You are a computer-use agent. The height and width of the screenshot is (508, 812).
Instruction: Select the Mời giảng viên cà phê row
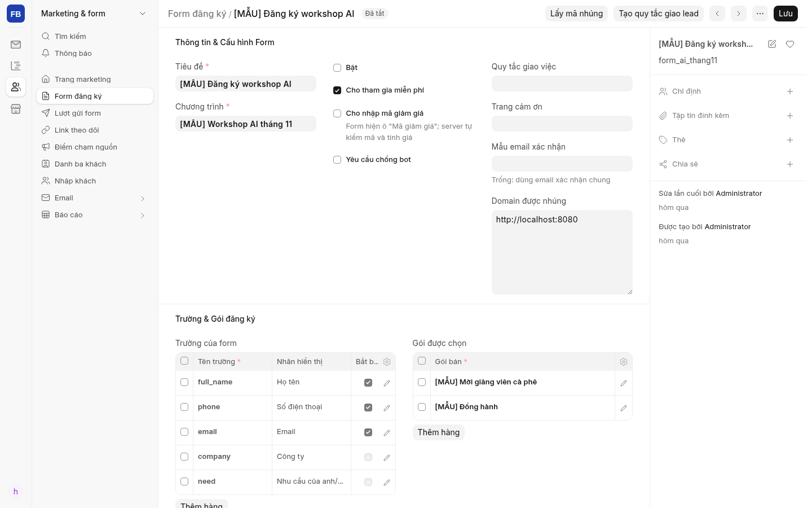(422, 382)
